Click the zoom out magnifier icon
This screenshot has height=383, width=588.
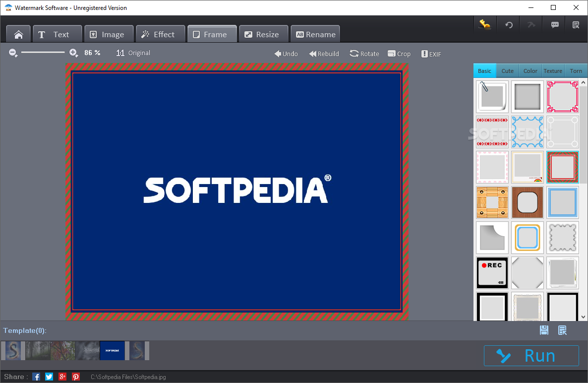pos(13,53)
